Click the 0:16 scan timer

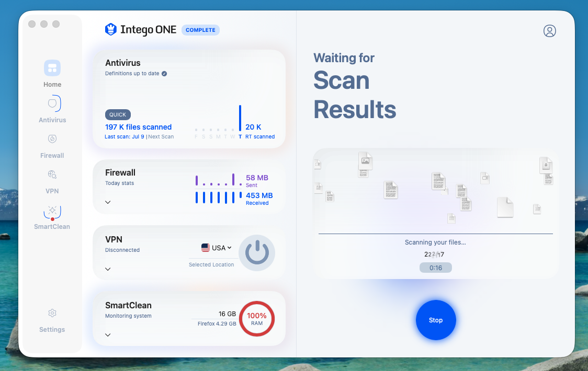coord(436,268)
